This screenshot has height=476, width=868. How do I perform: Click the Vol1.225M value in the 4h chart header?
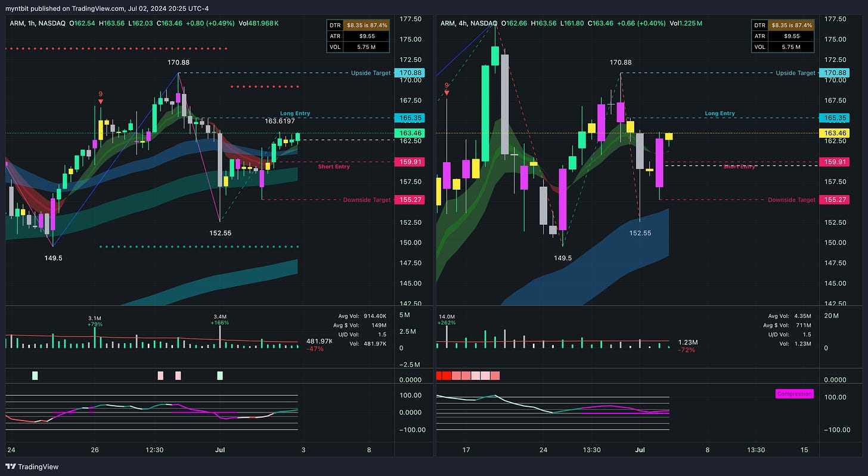686,23
